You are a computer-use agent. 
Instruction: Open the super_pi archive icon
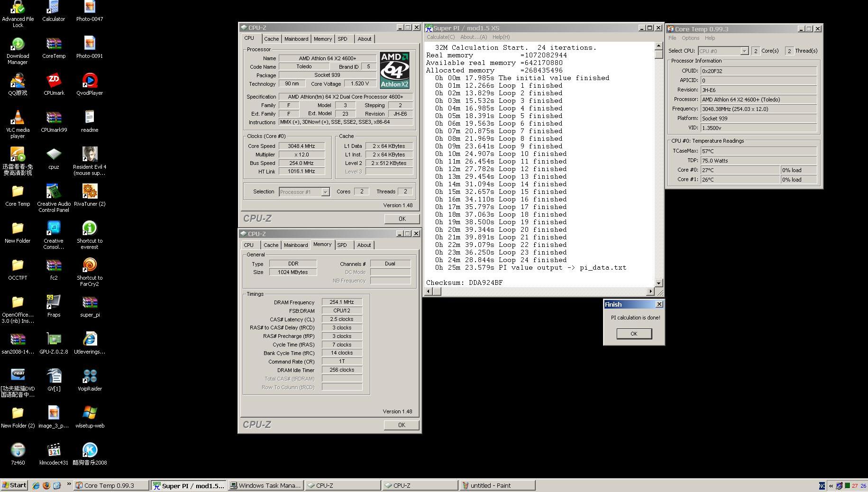[90, 306]
